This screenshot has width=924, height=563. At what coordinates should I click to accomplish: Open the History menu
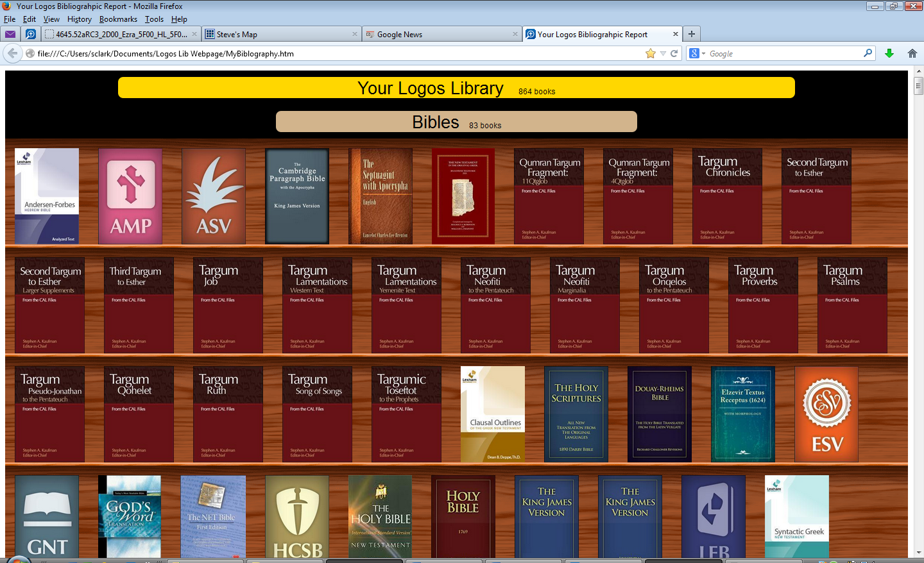pyautogui.click(x=80, y=19)
